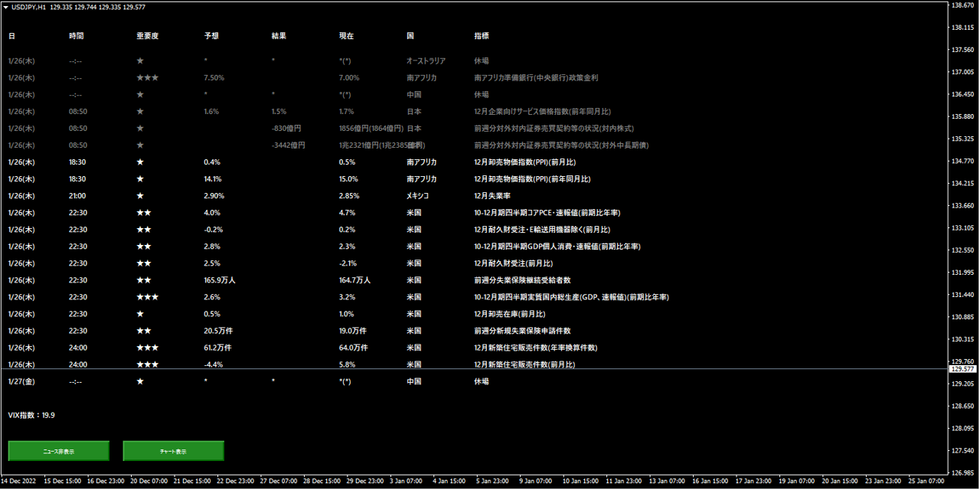This screenshot has width=980, height=490.
Task: Click the 3 Jan 07:00 time axis label
Action: (x=406, y=482)
